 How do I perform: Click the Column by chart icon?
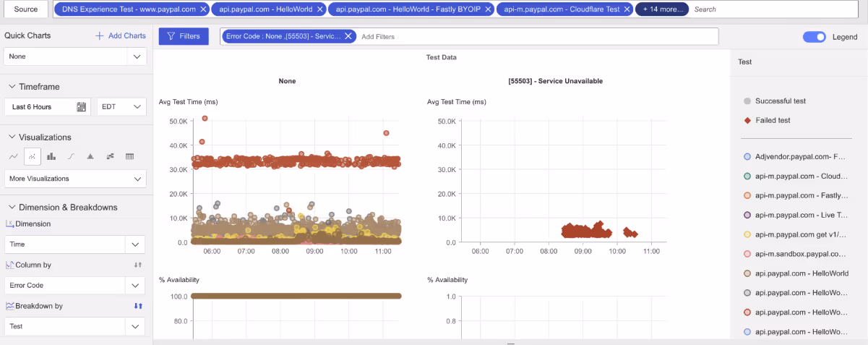(10, 265)
